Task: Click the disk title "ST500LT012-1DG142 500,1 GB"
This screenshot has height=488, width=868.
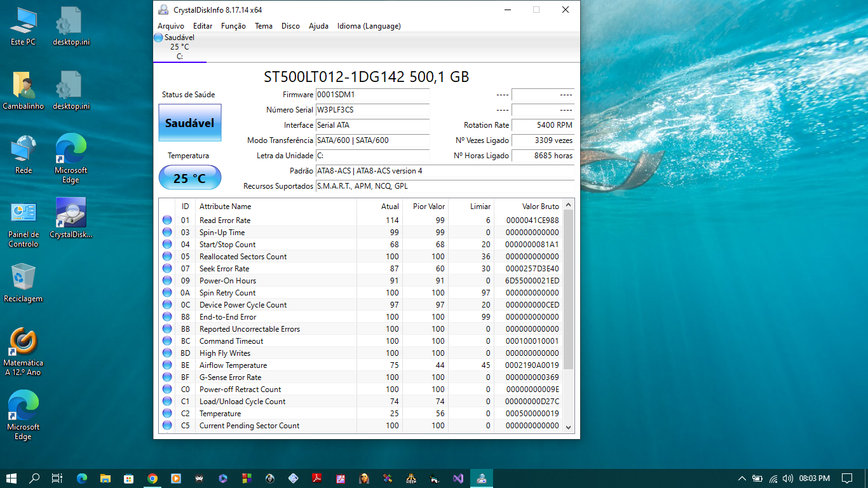Action: click(367, 77)
